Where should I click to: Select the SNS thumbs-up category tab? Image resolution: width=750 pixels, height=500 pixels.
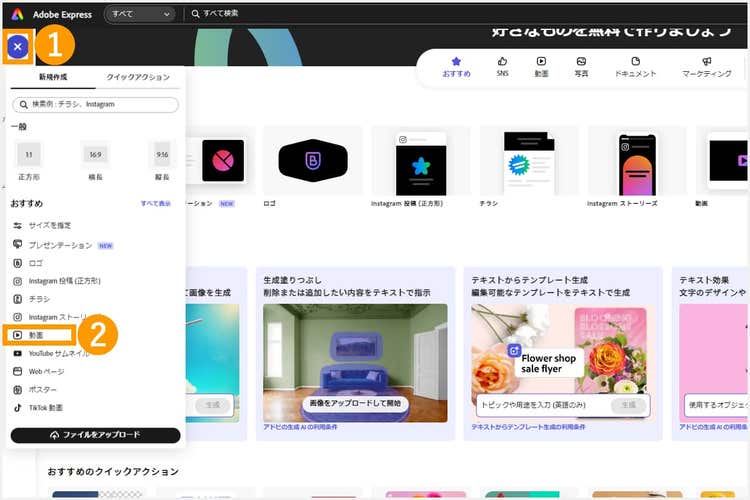point(502,67)
